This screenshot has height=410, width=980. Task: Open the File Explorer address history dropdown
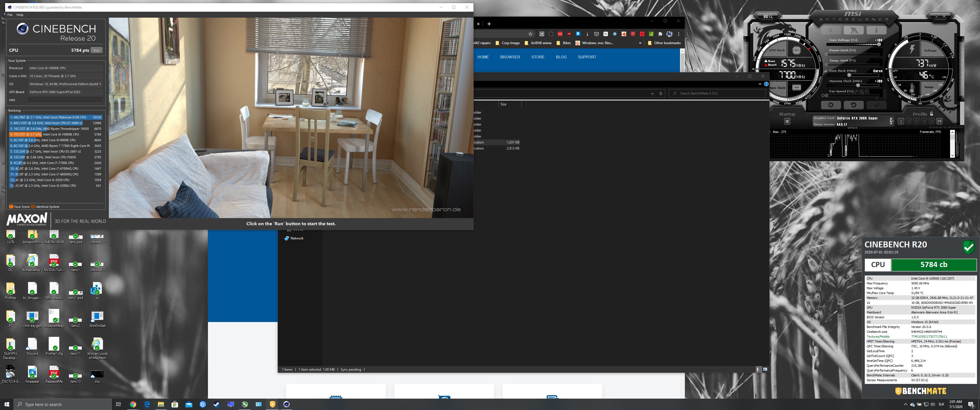click(652, 93)
